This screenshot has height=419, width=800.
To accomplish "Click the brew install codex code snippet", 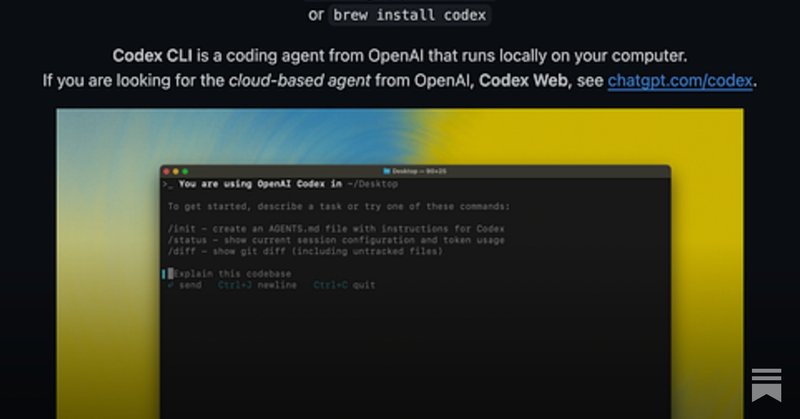I will (410, 15).
